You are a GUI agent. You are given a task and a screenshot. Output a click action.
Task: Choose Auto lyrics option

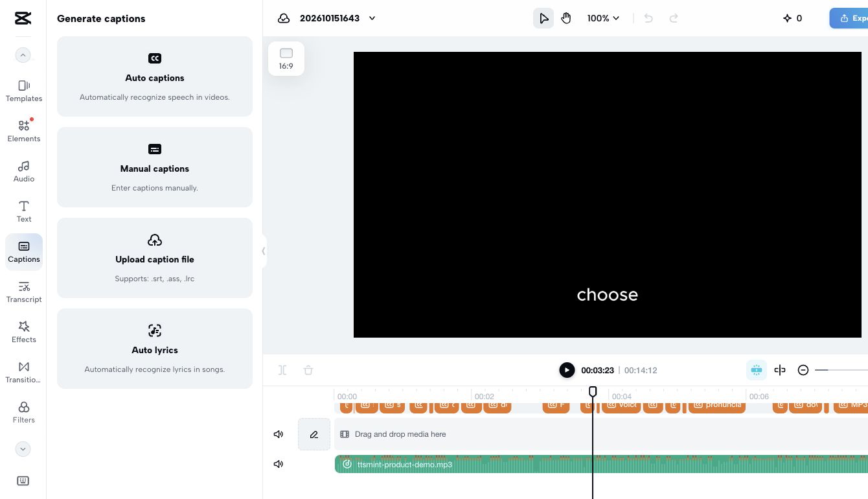click(155, 349)
